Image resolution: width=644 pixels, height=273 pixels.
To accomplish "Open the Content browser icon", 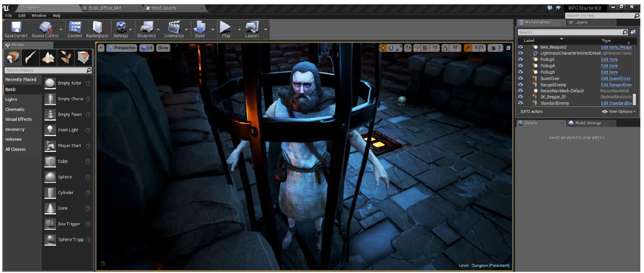I will [x=75, y=27].
